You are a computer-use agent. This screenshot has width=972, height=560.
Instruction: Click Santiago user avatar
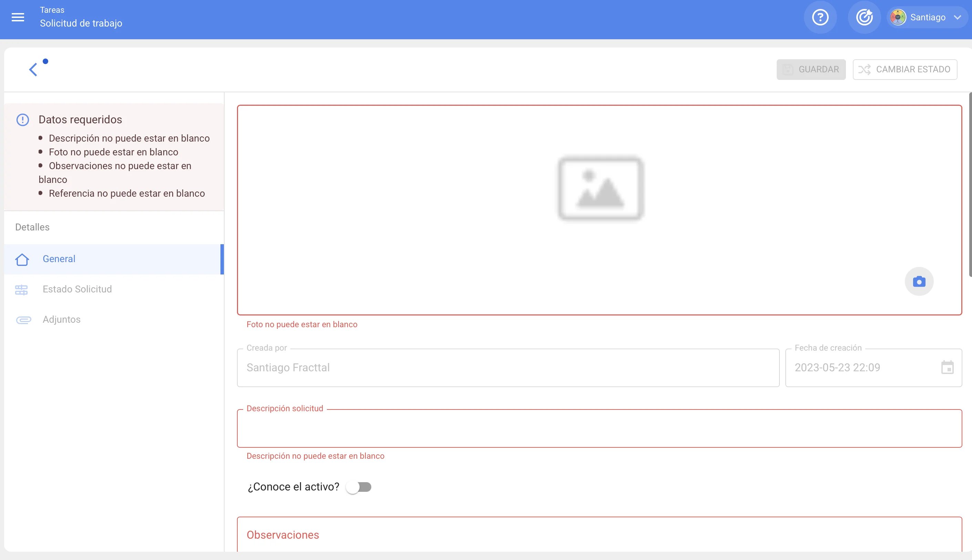click(x=898, y=17)
